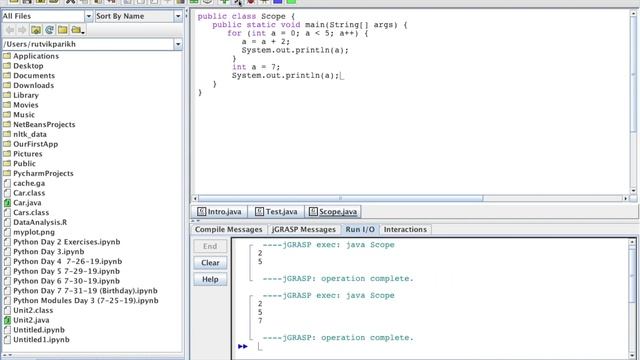Viewport: 640px width, 360px height.
Task: Click the Applications folder icon
Action: point(7,56)
